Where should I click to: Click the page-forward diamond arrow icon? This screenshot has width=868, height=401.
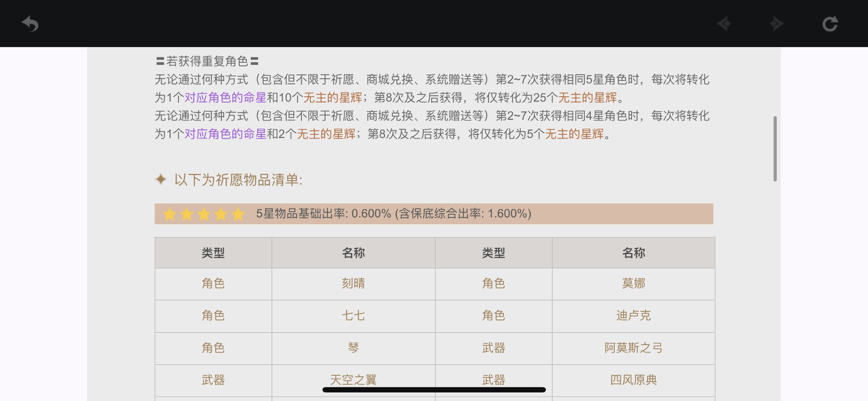[x=776, y=24]
